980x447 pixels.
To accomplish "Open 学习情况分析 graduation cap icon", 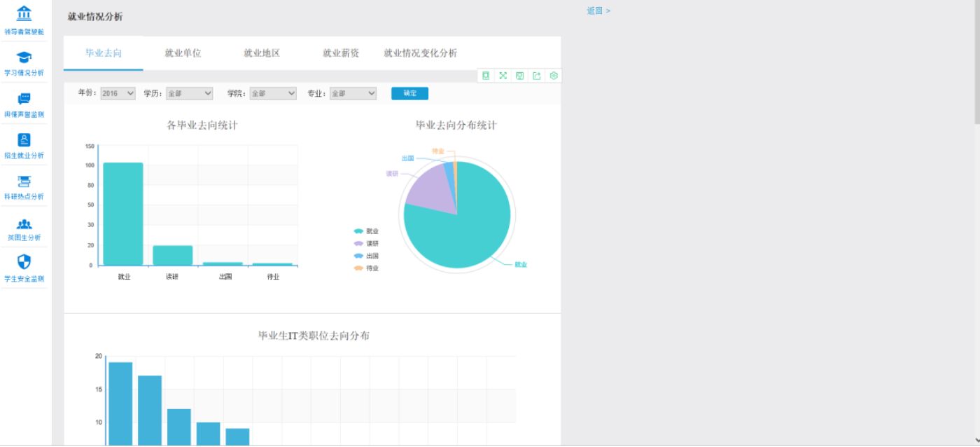I will coord(24,57).
